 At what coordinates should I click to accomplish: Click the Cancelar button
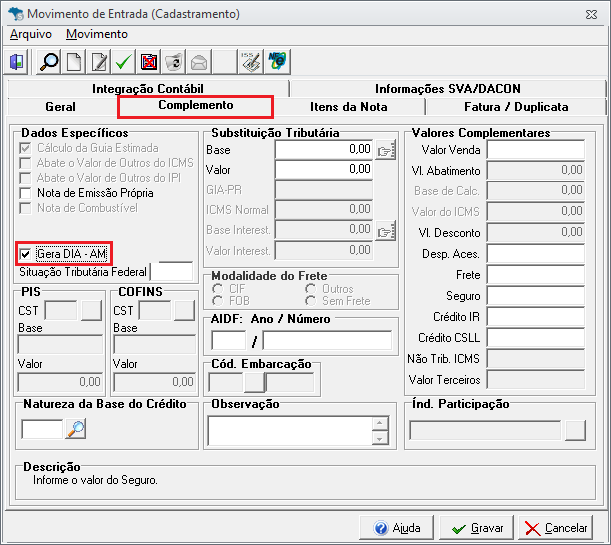556,528
